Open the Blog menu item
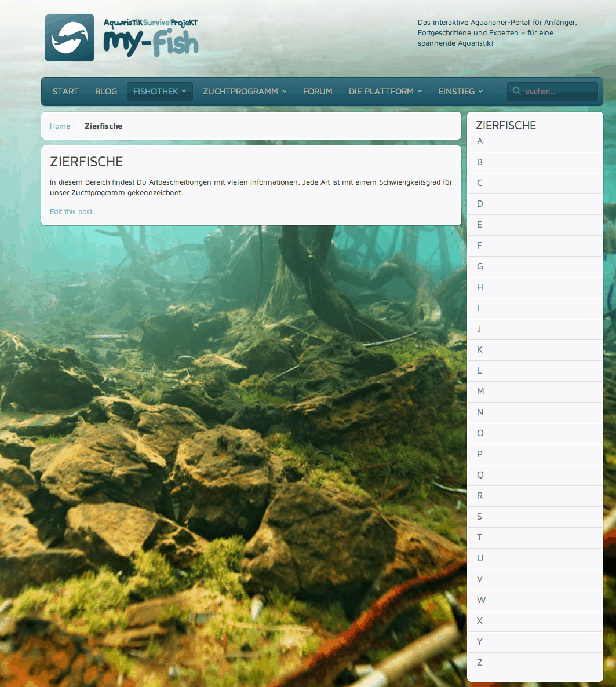 [x=106, y=92]
